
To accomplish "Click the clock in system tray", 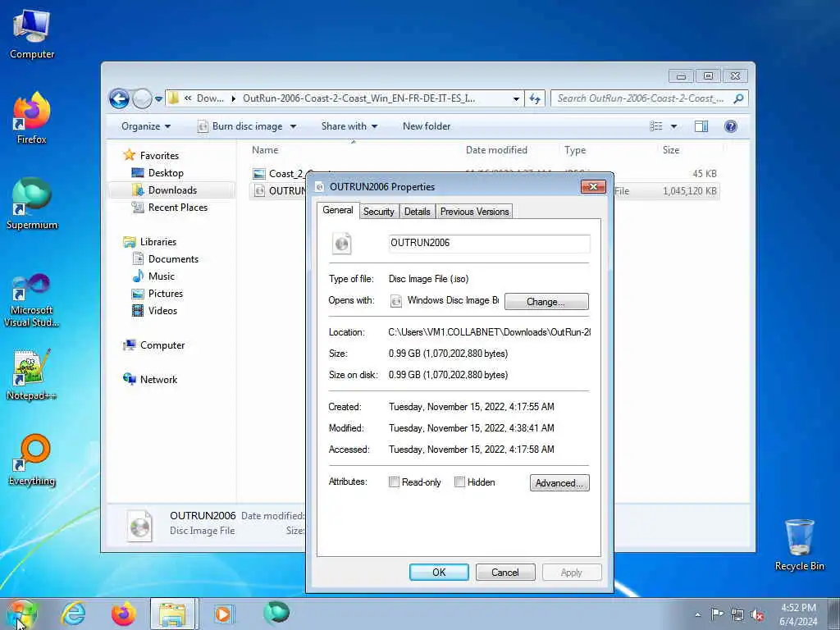I will click(x=798, y=614).
